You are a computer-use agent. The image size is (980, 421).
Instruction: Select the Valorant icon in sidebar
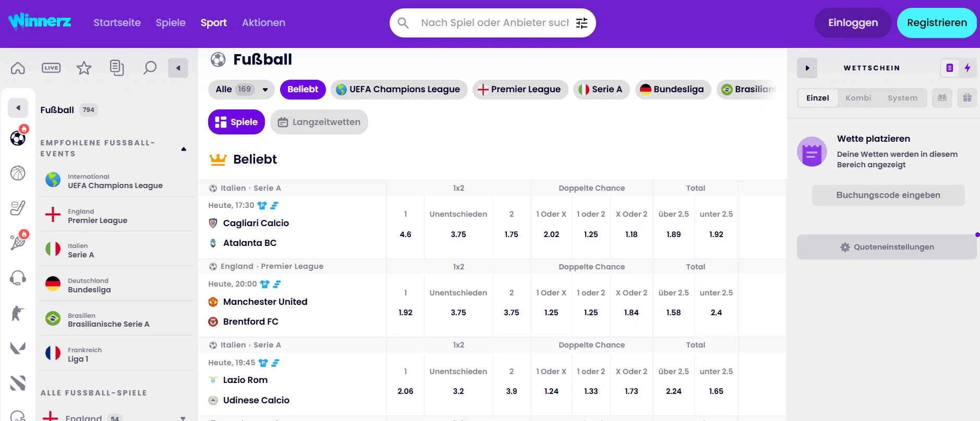(x=18, y=348)
